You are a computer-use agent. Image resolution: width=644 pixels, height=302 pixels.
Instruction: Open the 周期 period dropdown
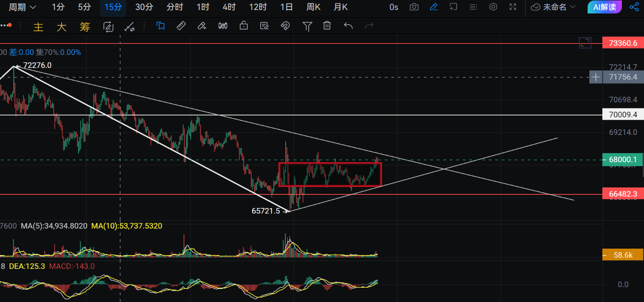coord(22,7)
